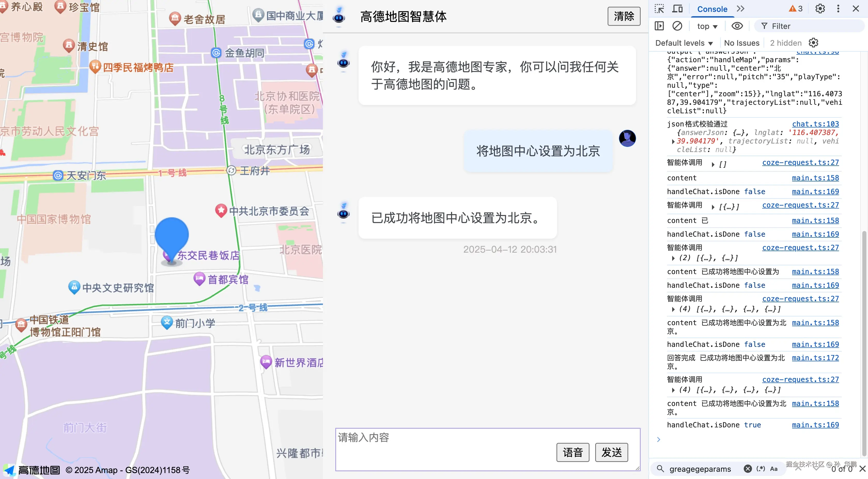Clear the console with the ban icon
Image resolution: width=868 pixels, height=479 pixels.
point(677,26)
